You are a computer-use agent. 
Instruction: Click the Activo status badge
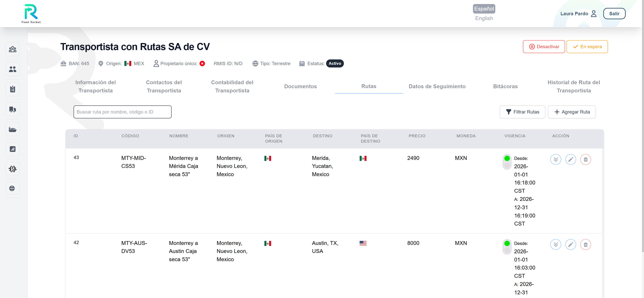click(x=335, y=63)
